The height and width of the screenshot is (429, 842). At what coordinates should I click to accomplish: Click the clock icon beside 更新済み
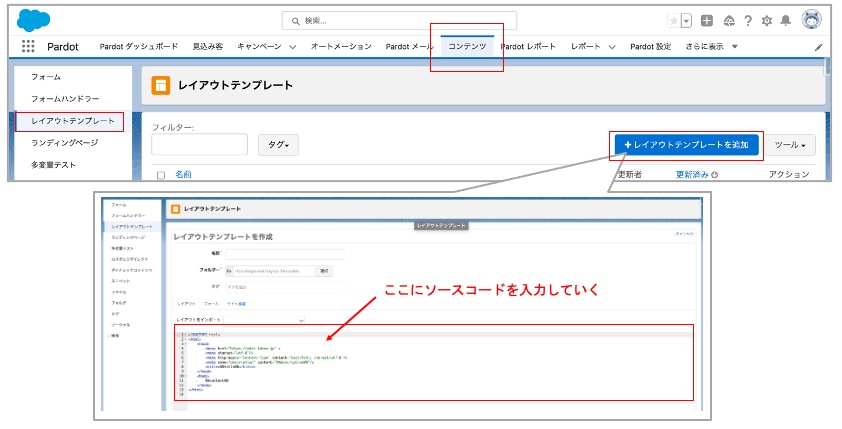[715, 174]
